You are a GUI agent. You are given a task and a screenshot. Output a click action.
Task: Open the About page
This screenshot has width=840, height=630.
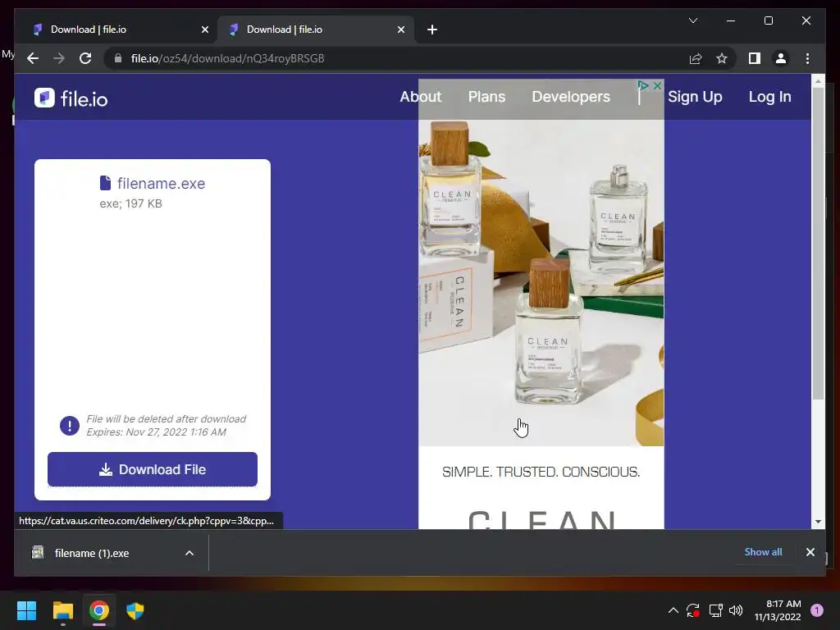(x=421, y=97)
